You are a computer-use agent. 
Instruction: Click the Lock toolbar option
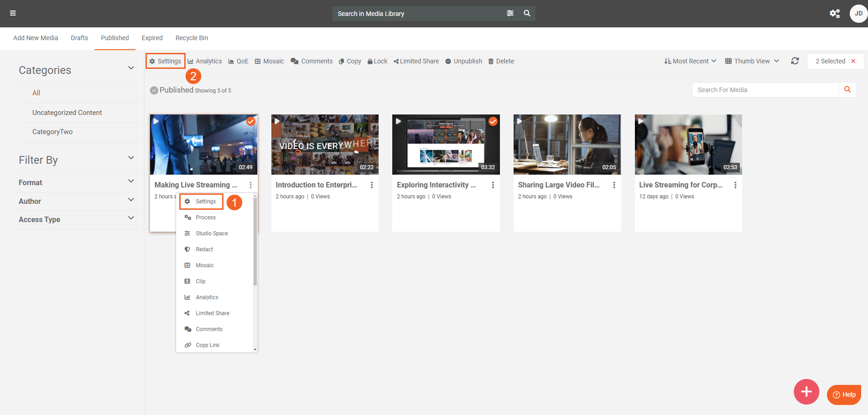pyautogui.click(x=377, y=61)
